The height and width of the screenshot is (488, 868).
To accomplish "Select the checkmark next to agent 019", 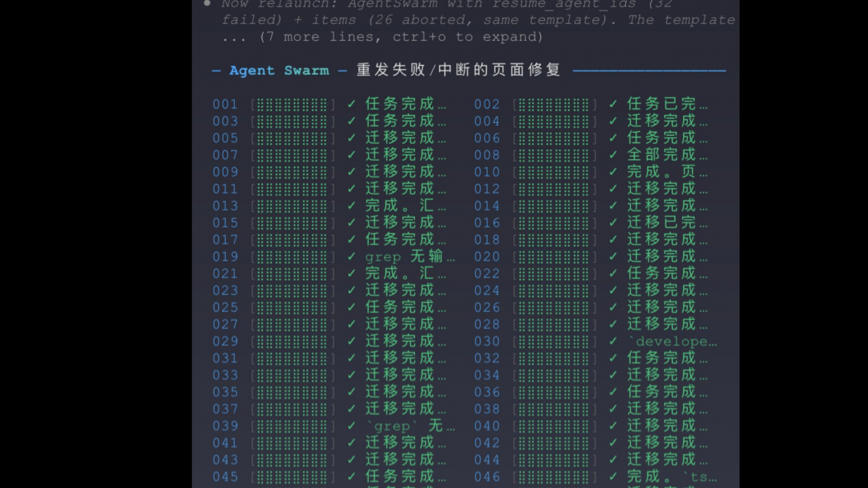I will click(351, 257).
